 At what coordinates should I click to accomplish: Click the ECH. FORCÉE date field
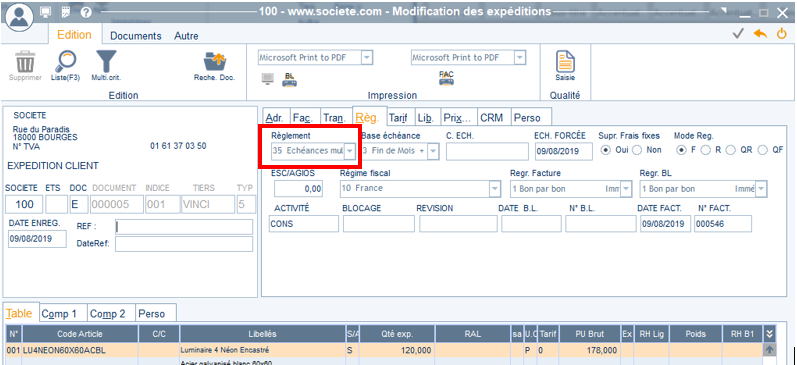[564, 151]
